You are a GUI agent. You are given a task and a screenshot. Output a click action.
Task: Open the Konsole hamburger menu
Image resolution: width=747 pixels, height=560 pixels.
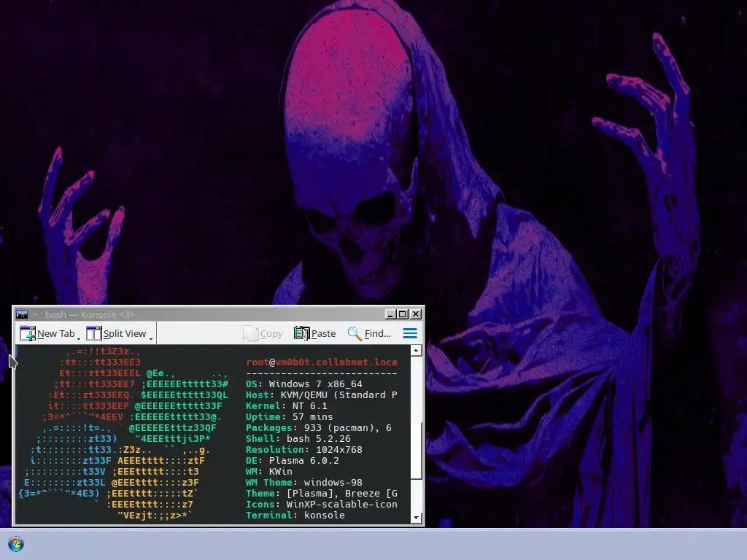click(x=410, y=333)
